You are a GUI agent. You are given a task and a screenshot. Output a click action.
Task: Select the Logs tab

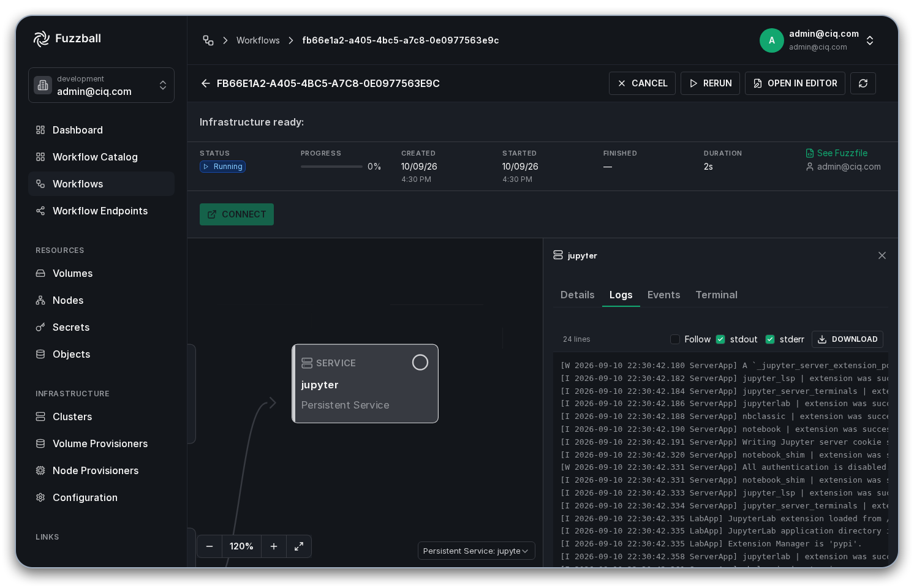[x=621, y=295]
